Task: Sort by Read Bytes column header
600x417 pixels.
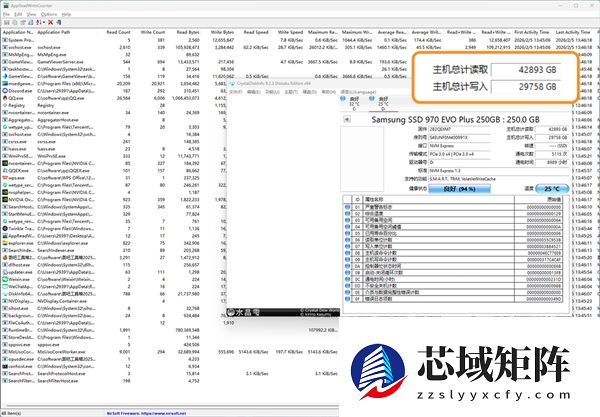Action: (x=188, y=33)
